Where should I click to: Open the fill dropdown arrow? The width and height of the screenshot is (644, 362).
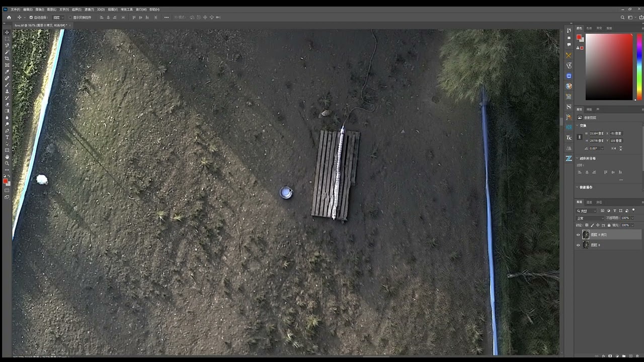coord(632,225)
